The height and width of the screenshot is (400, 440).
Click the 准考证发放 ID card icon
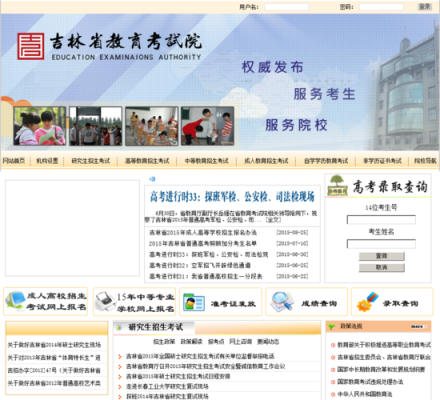point(194,302)
